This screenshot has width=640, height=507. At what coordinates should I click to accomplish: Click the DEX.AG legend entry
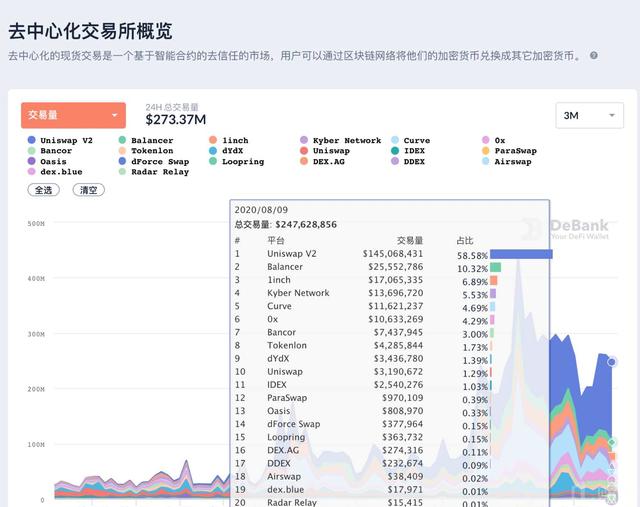click(x=322, y=161)
